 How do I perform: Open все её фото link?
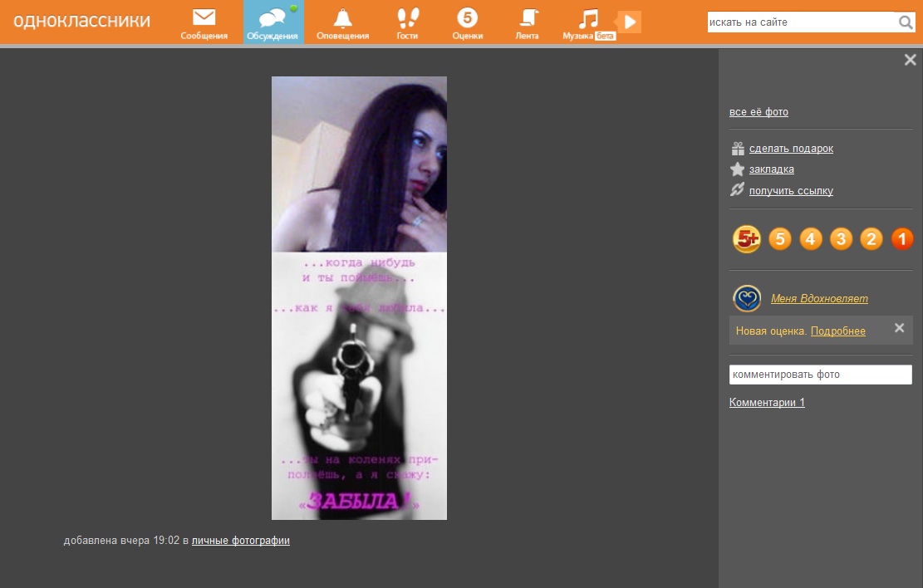(759, 112)
